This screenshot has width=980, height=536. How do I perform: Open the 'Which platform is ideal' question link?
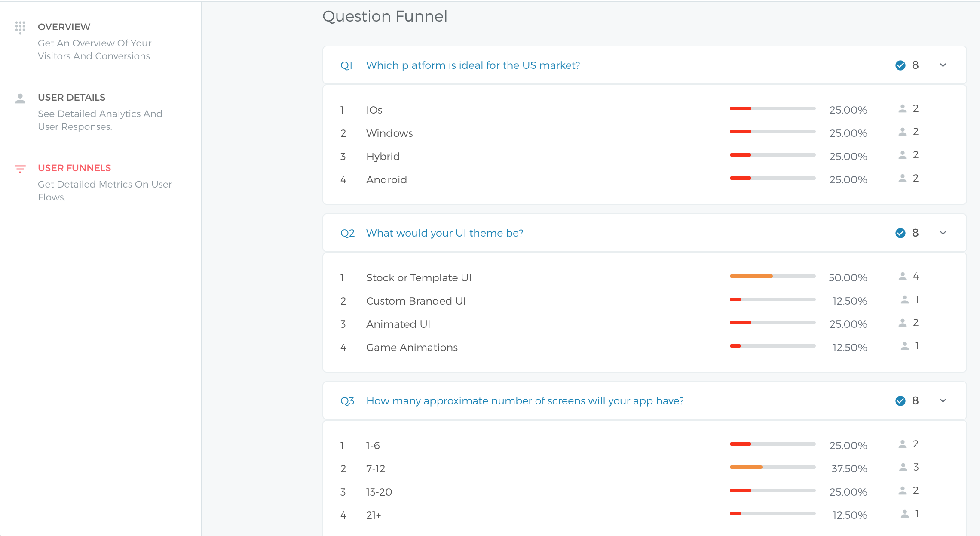click(x=473, y=65)
